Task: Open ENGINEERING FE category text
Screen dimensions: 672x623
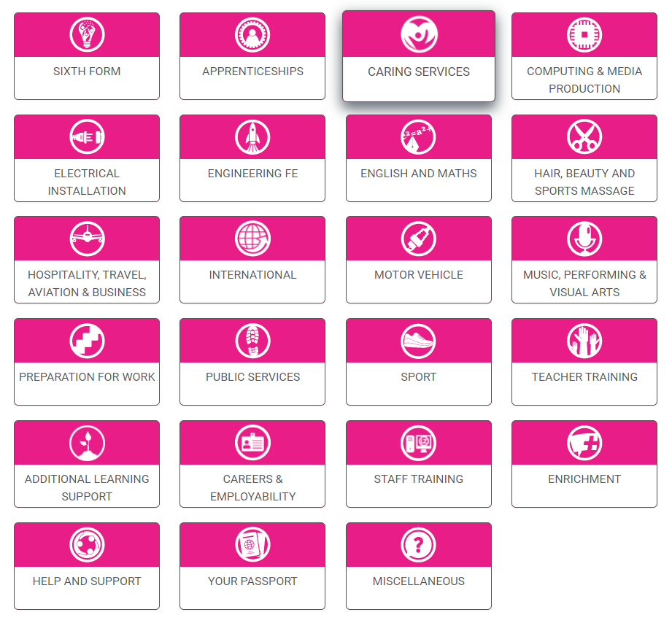Action: click(252, 174)
